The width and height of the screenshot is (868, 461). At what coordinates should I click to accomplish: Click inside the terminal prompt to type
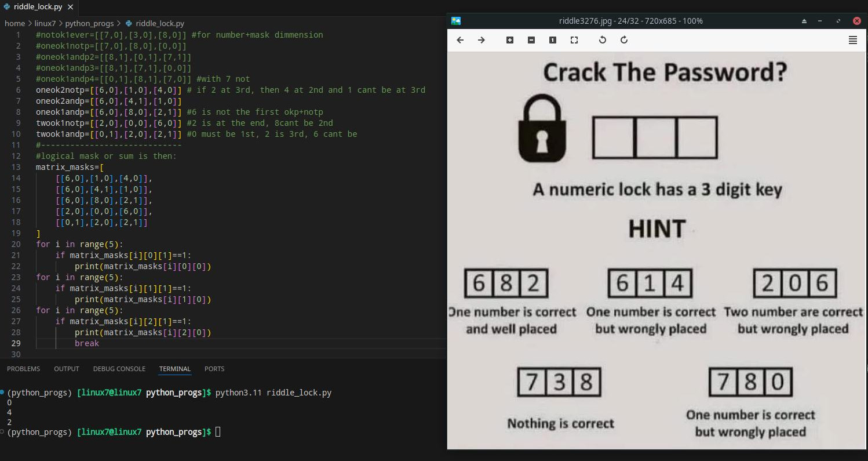[x=220, y=431]
